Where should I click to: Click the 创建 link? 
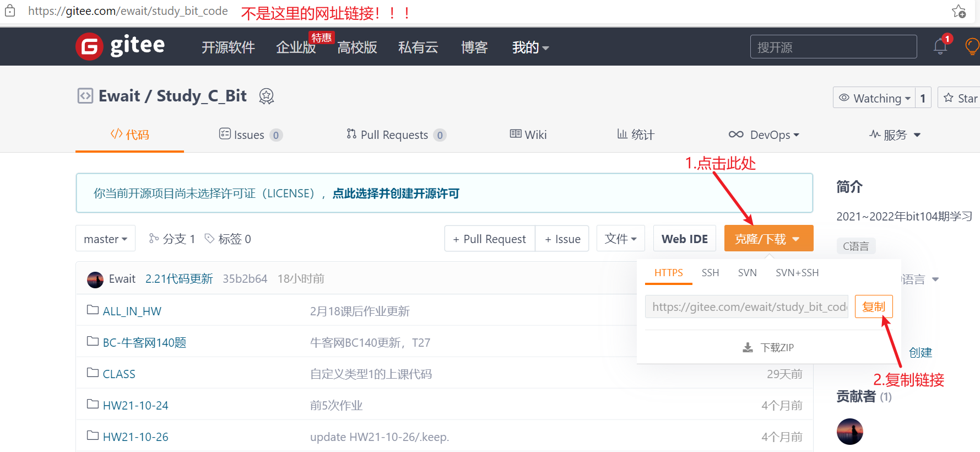[921, 353]
